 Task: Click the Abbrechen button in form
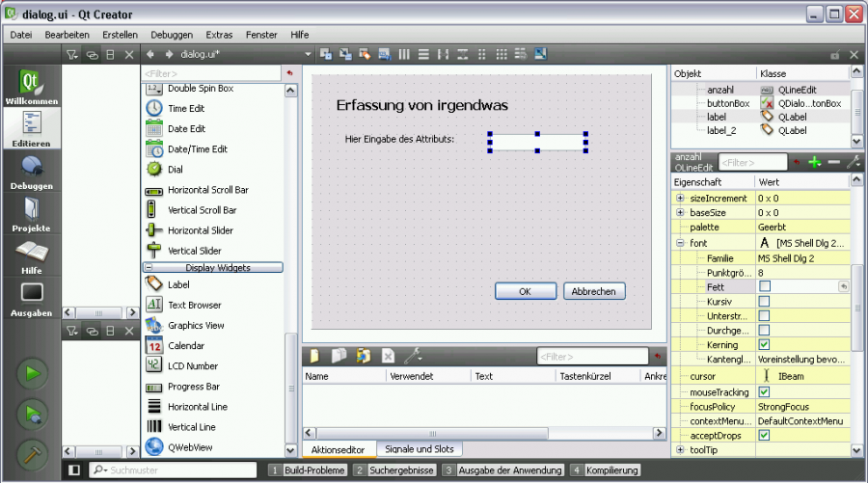pyautogui.click(x=594, y=291)
